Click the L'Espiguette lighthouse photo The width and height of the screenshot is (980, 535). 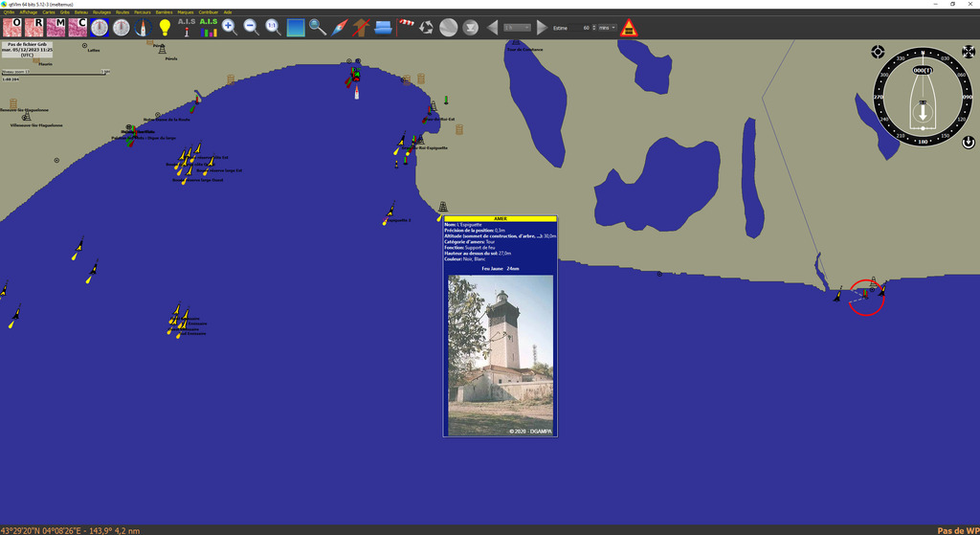501,355
